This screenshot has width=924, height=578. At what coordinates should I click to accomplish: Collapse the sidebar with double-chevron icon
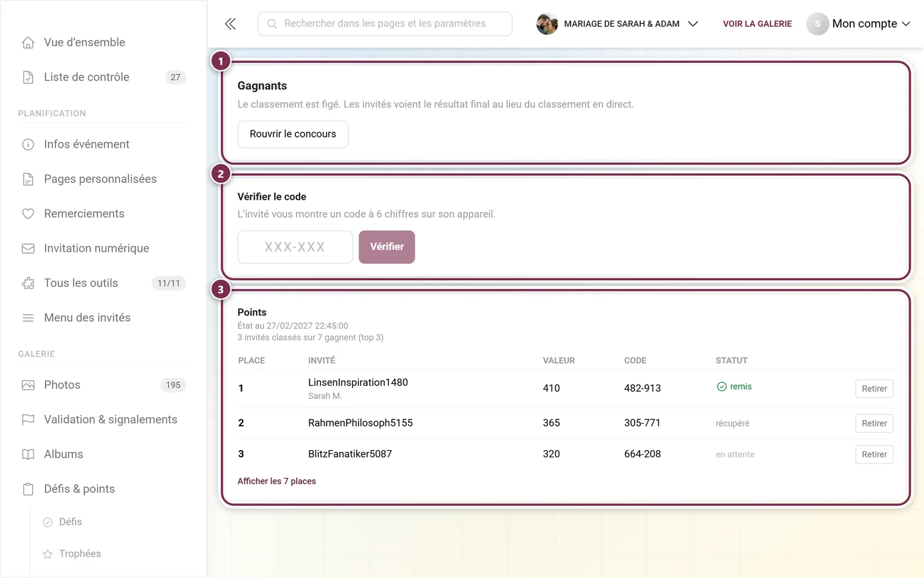click(230, 24)
